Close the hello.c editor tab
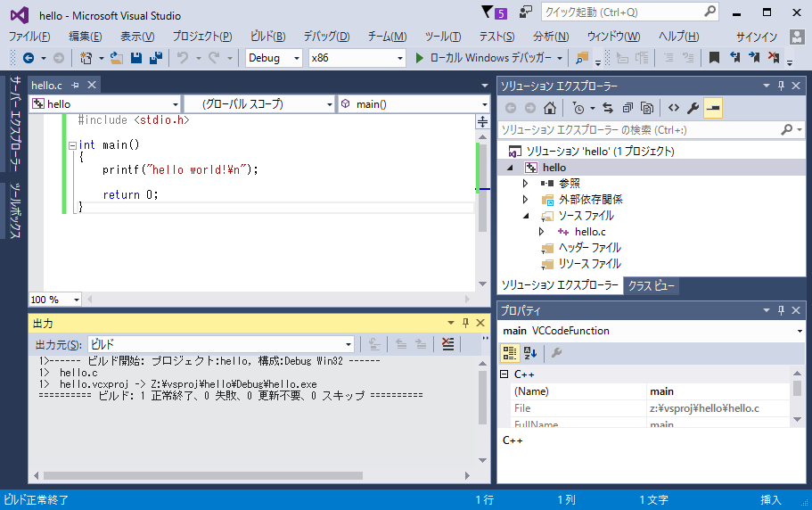Viewport: 812px width, 510px height. pyautogui.click(x=92, y=85)
